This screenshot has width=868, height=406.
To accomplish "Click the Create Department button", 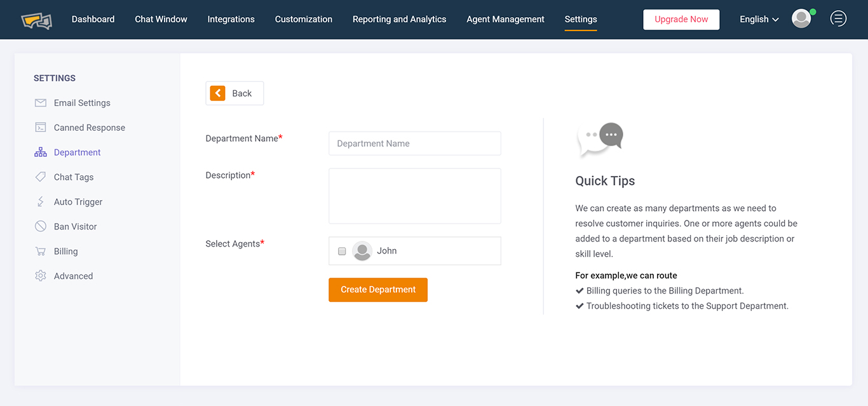I will [x=378, y=290].
